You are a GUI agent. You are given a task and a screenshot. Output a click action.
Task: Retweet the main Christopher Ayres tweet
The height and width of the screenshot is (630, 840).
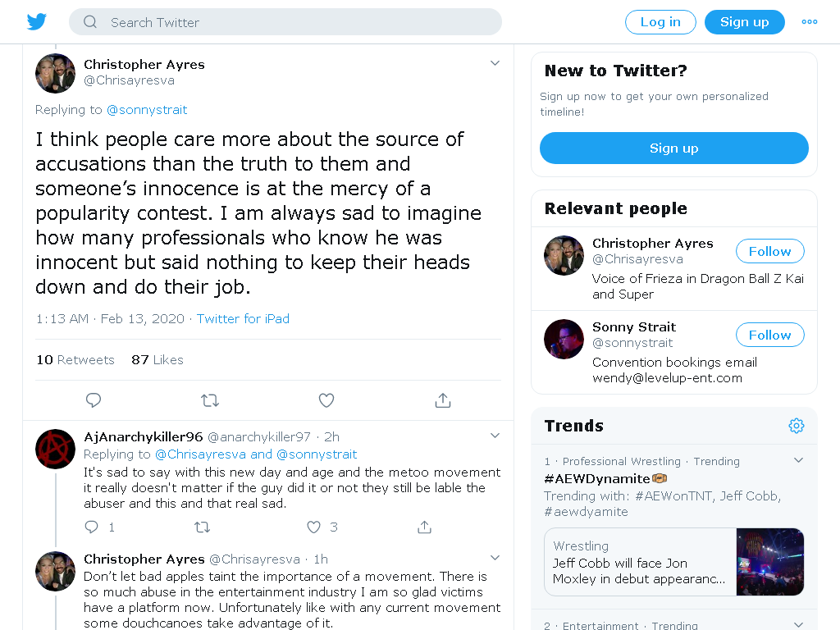tap(209, 400)
